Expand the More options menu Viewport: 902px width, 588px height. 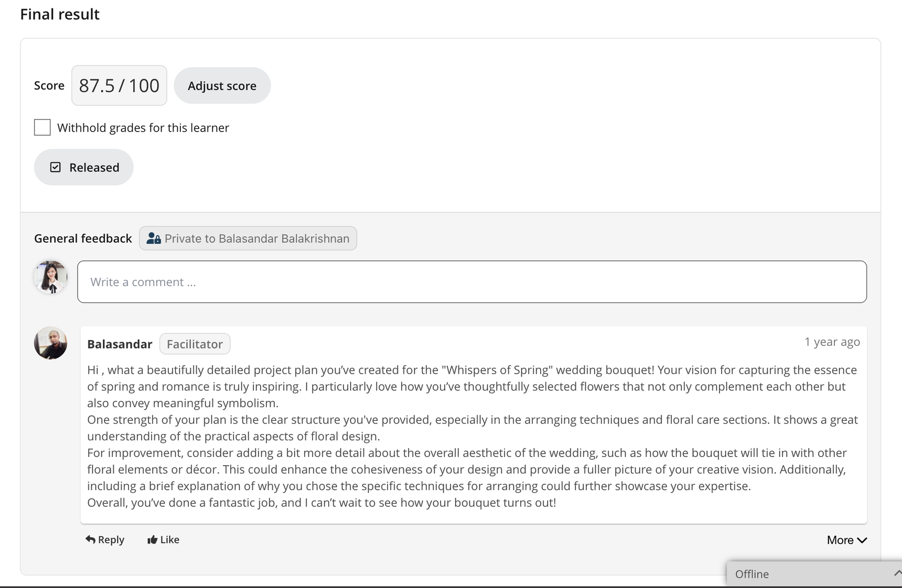point(846,540)
